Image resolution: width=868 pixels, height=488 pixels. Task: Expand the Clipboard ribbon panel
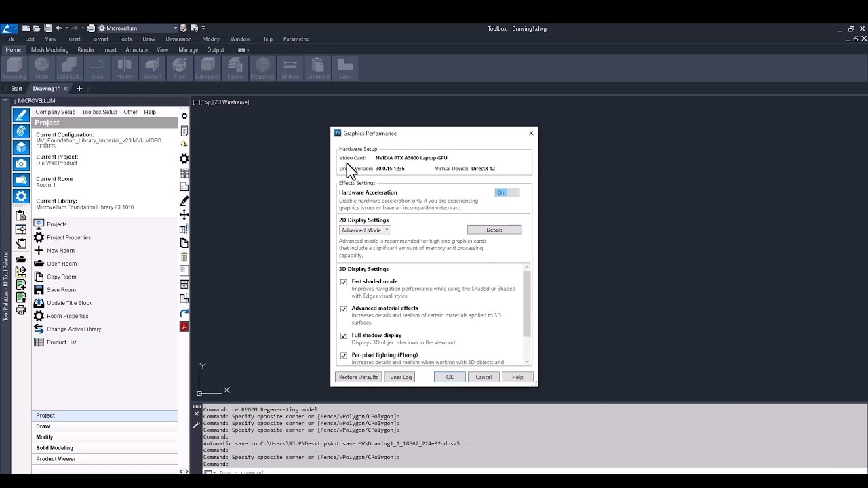[x=317, y=68]
